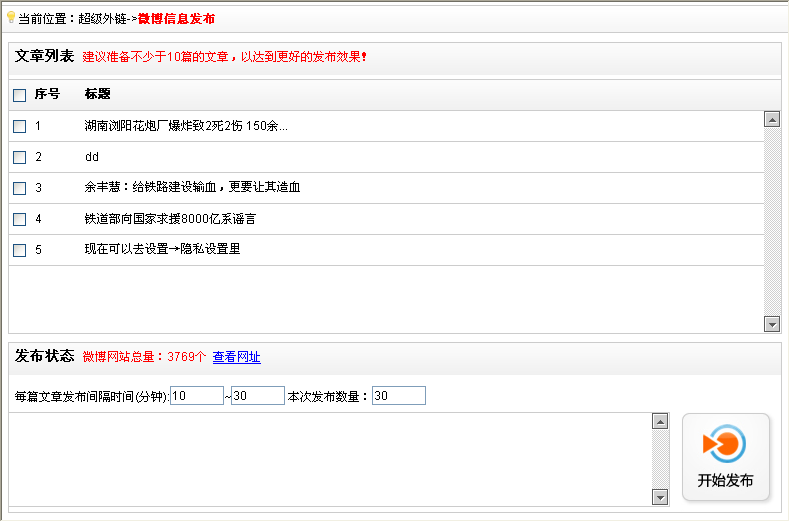The height and width of the screenshot is (522, 790).
Task: Check the box for article 2 dd
Action: pyautogui.click(x=20, y=157)
